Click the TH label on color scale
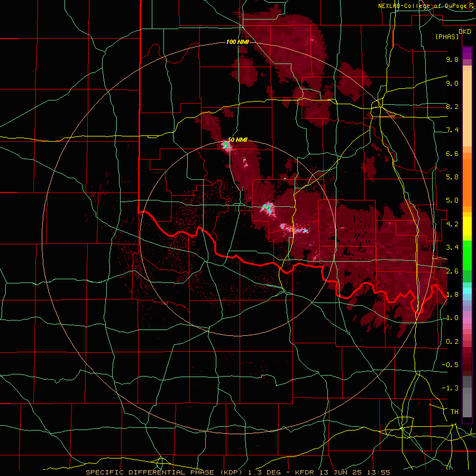This screenshot has height=476, width=476. pos(454,412)
